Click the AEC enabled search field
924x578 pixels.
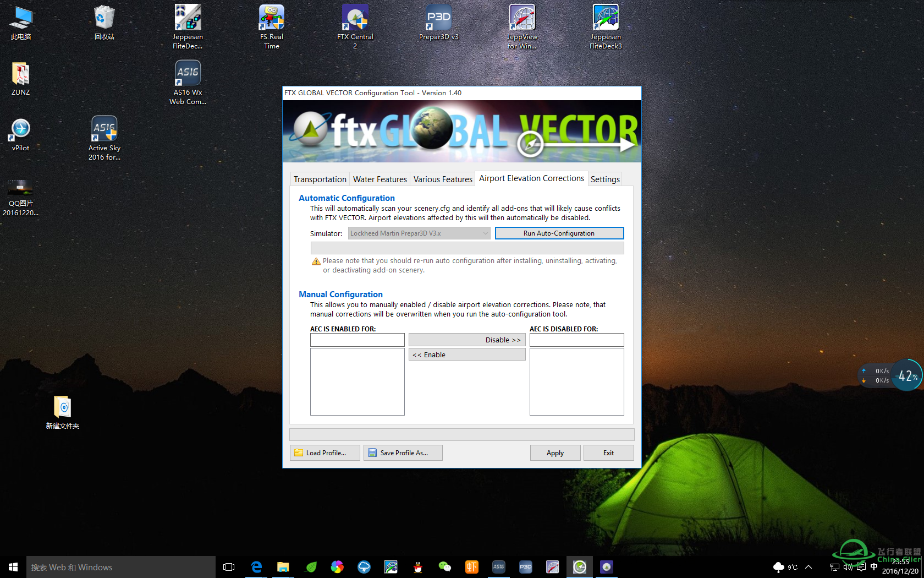tap(358, 340)
